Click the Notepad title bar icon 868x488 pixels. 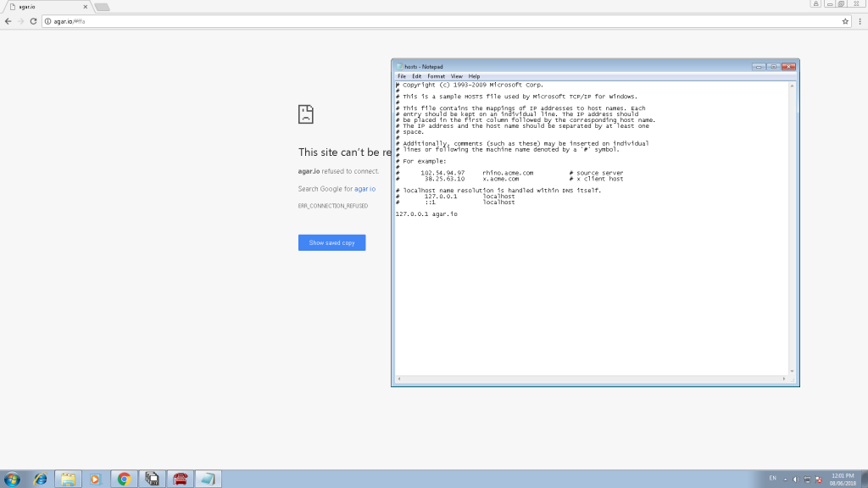pos(399,66)
